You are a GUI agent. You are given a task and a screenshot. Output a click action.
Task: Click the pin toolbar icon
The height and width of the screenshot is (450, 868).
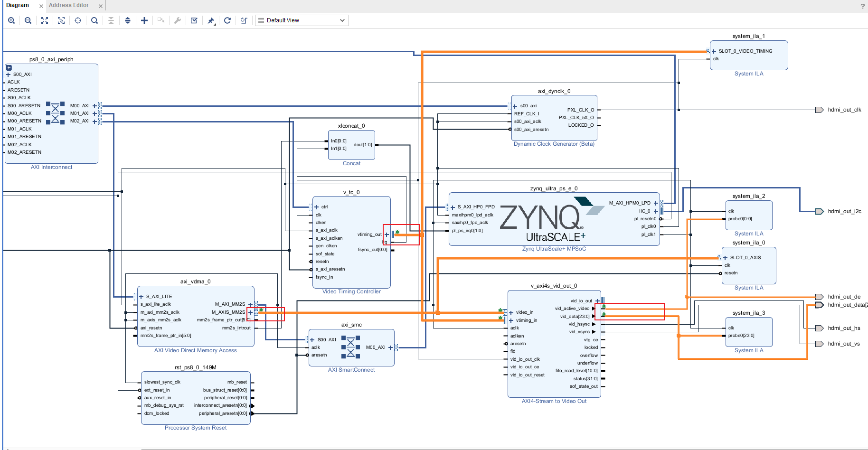click(x=211, y=20)
